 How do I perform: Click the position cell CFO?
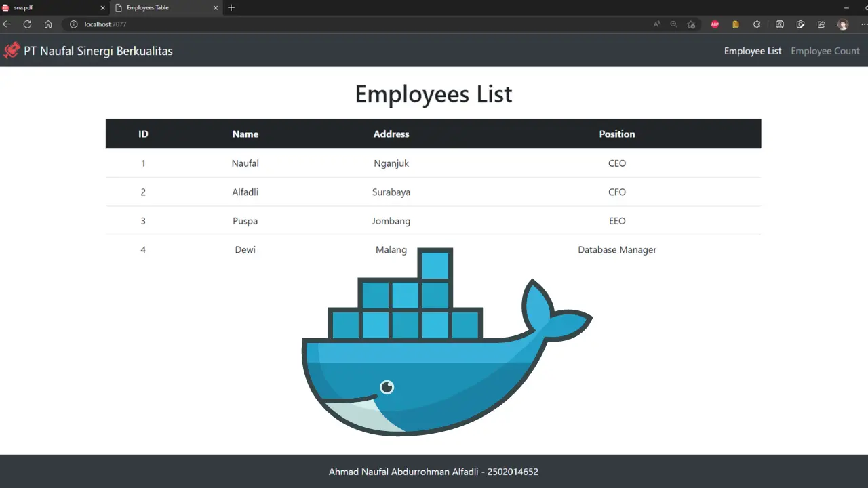pos(617,192)
